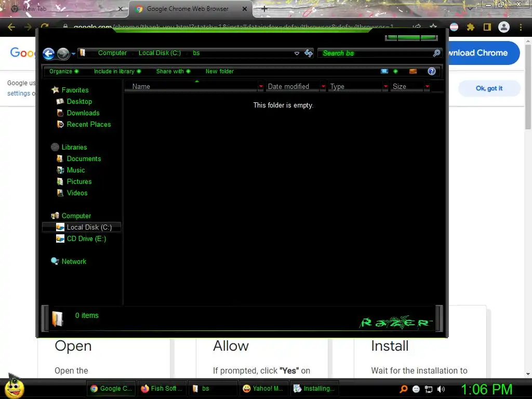Select Local Disk (C:) in the address breadcrumb

pyautogui.click(x=159, y=53)
